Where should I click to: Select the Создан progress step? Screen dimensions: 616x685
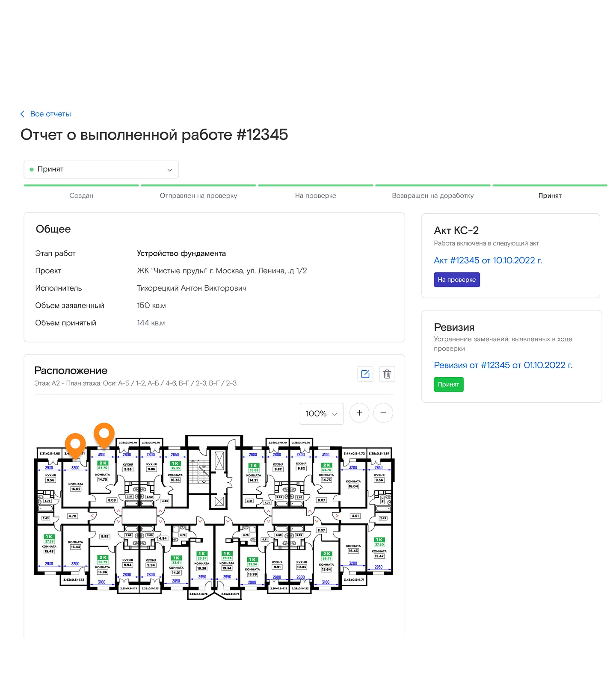[x=81, y=195]
